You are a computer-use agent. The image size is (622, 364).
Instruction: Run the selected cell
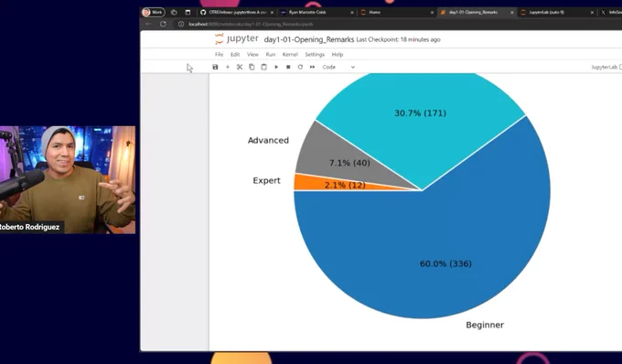pos(276,67)
